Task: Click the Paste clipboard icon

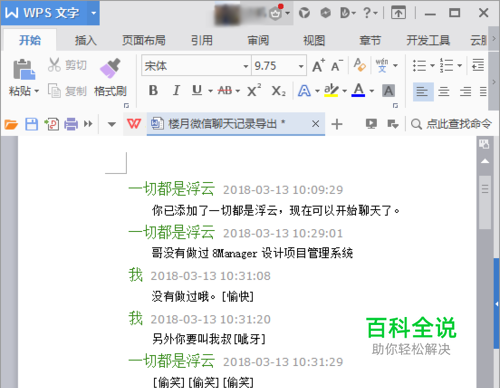Action: (23, 70)
